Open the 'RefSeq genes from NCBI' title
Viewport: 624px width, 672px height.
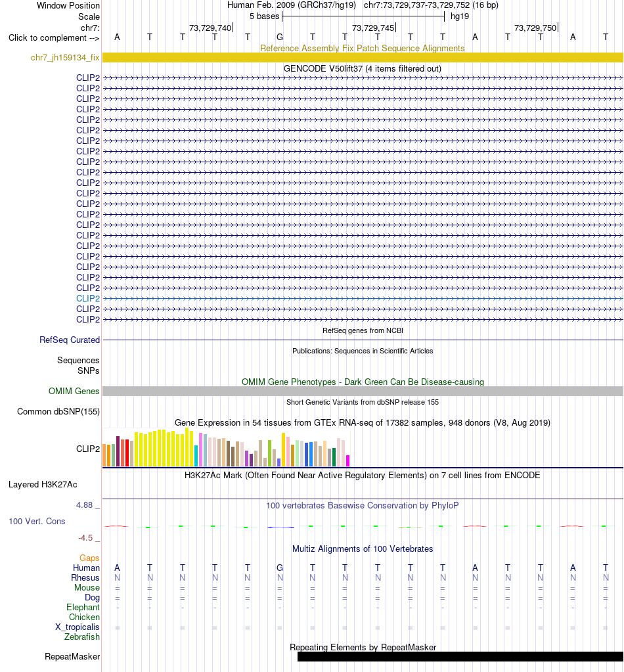click(363, 330)
